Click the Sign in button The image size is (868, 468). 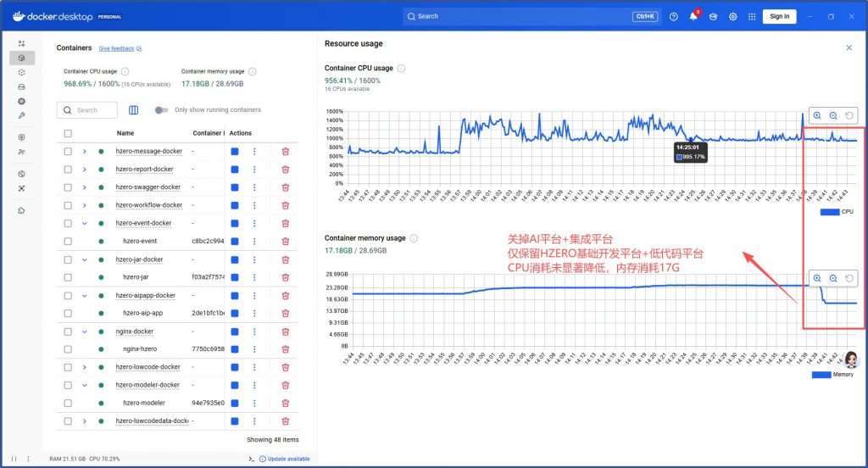point(779,16)
